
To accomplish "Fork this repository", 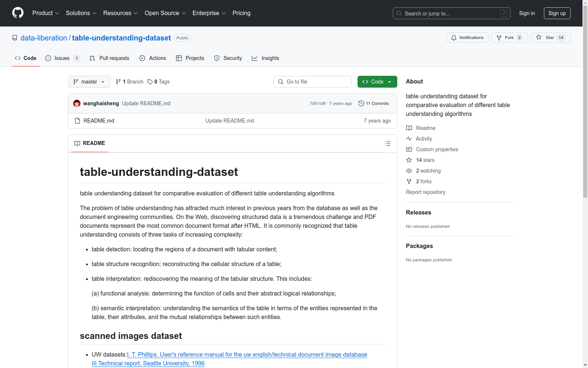I will pyautogui.click(x=509, y=38).
